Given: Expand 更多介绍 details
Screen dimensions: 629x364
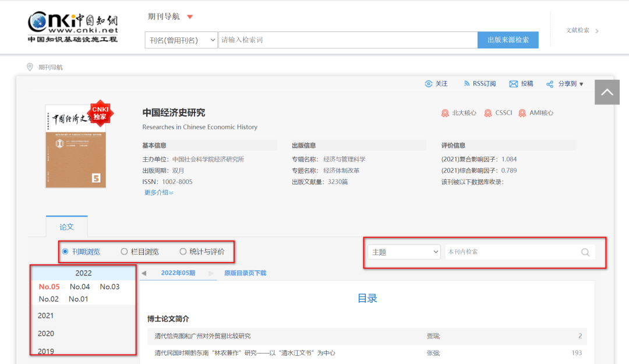Looking at the screenshot, I should (159, 193).
